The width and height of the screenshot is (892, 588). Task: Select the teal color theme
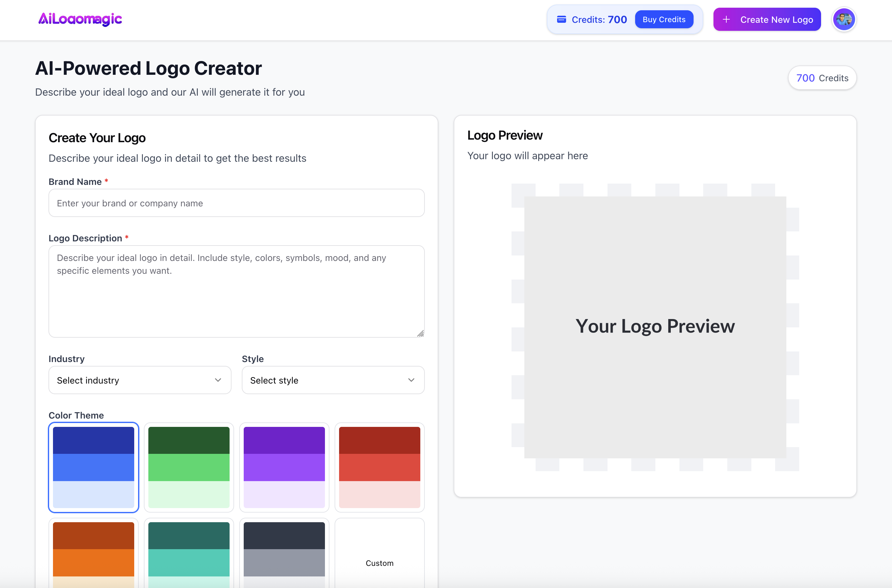coord(189,554)
